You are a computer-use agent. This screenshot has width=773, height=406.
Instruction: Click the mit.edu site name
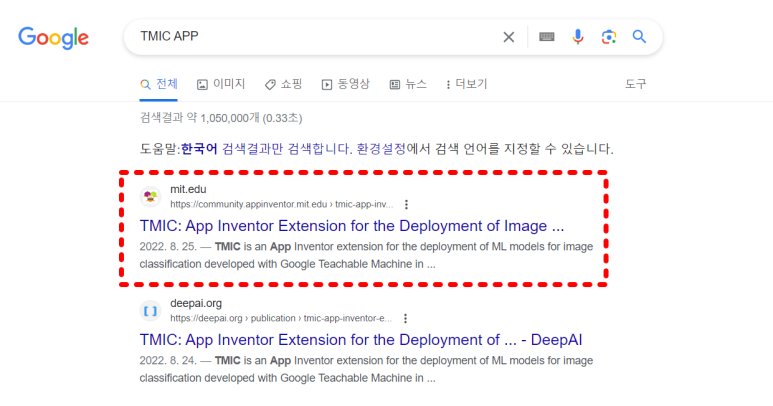188,190
